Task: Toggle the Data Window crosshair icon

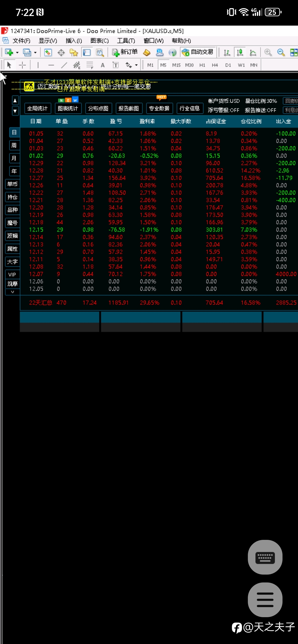Action: click(61, 52)
